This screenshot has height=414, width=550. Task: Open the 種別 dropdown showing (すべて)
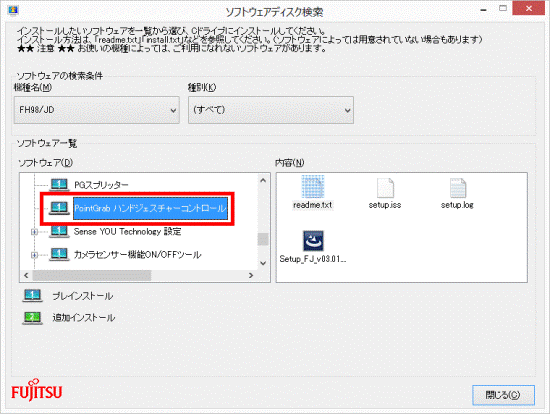271,110
